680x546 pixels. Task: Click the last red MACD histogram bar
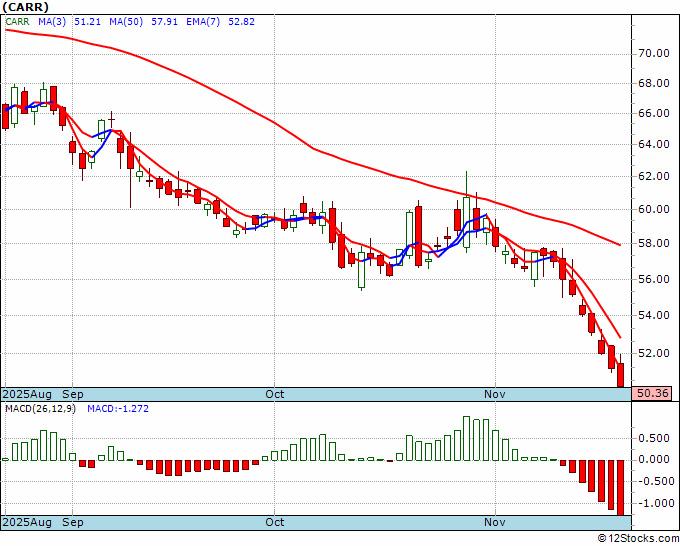tap(621, 487)
